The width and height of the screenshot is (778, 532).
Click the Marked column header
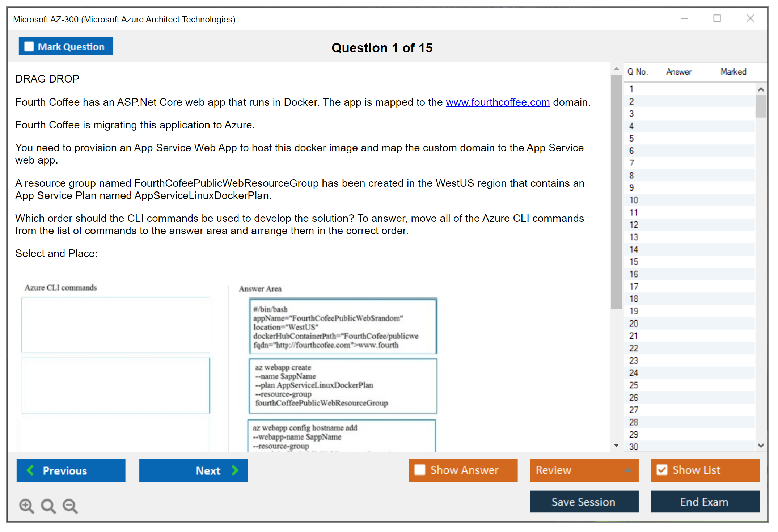(733, 72)
